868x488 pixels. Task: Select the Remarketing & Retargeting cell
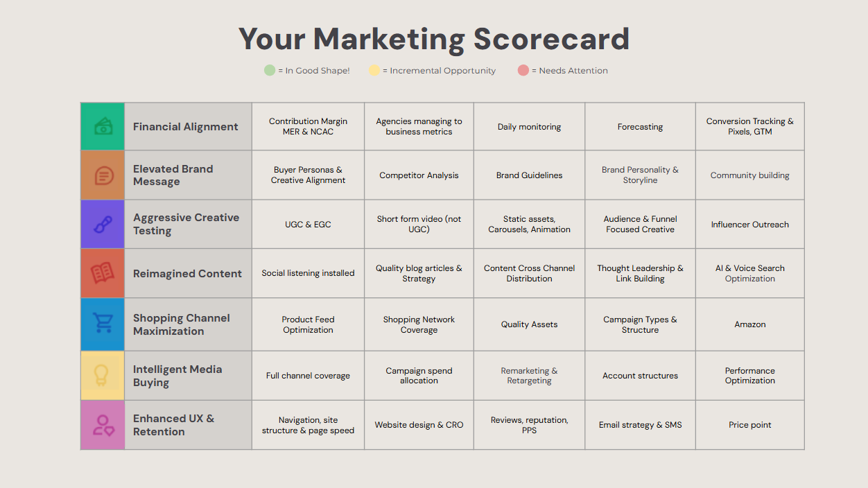point(530,376)
